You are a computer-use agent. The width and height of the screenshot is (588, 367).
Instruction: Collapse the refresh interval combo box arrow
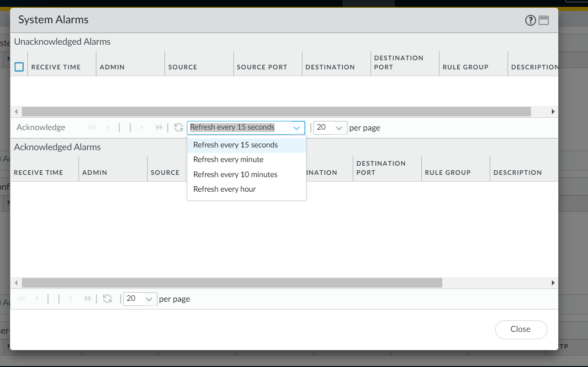297,128
